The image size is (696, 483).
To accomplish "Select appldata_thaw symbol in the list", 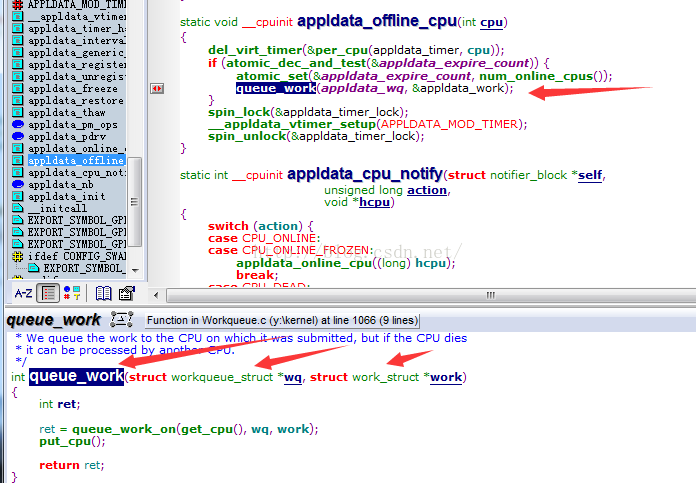I will [67, 112].
